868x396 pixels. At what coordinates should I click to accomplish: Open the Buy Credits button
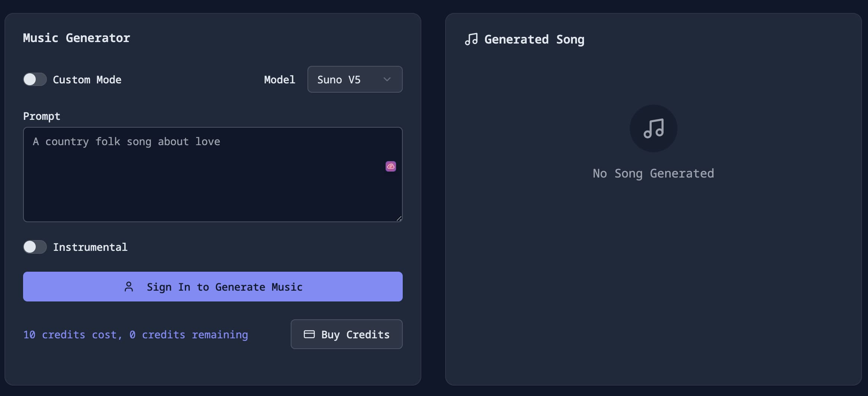tap(347, 334)
